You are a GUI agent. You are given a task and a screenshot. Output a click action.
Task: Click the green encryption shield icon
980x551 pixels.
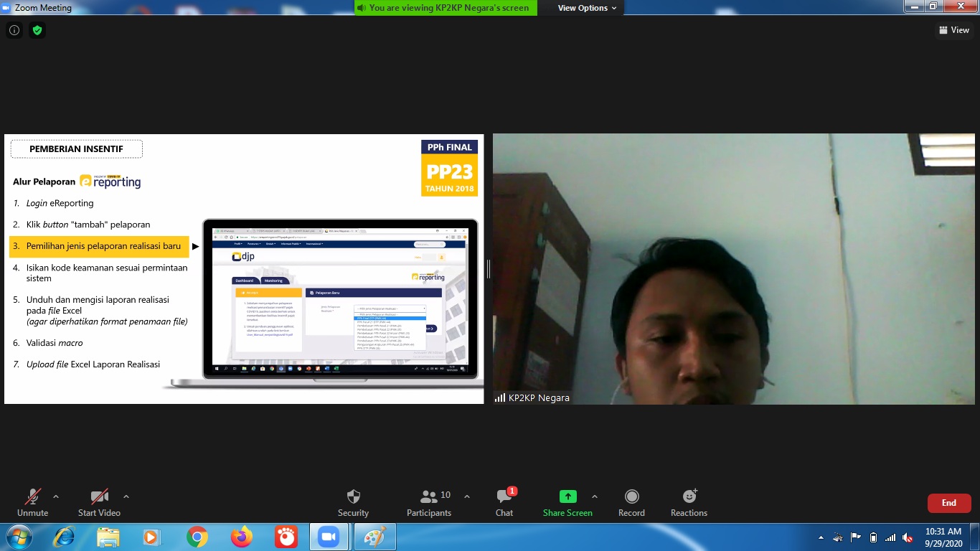(37, 30)
